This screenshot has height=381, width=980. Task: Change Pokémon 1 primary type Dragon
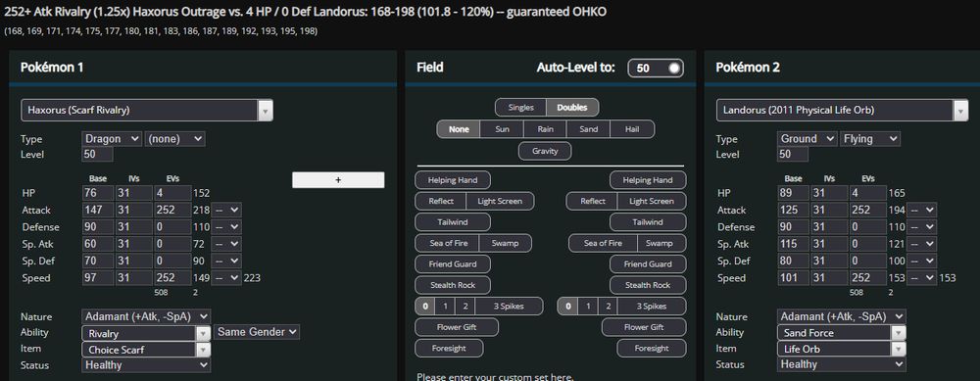pyautogui.click(x=112, y=139)
